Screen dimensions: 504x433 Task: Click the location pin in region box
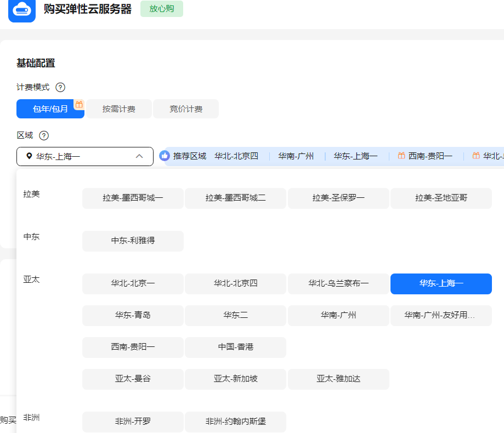[x=29, y=156]
